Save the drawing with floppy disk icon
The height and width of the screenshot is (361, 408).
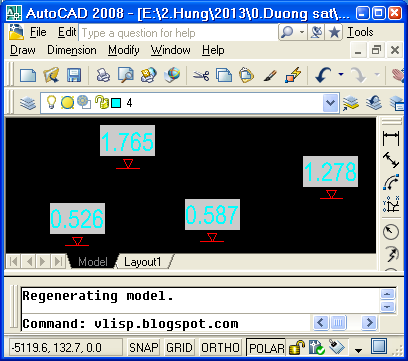(x=74, y=75)
